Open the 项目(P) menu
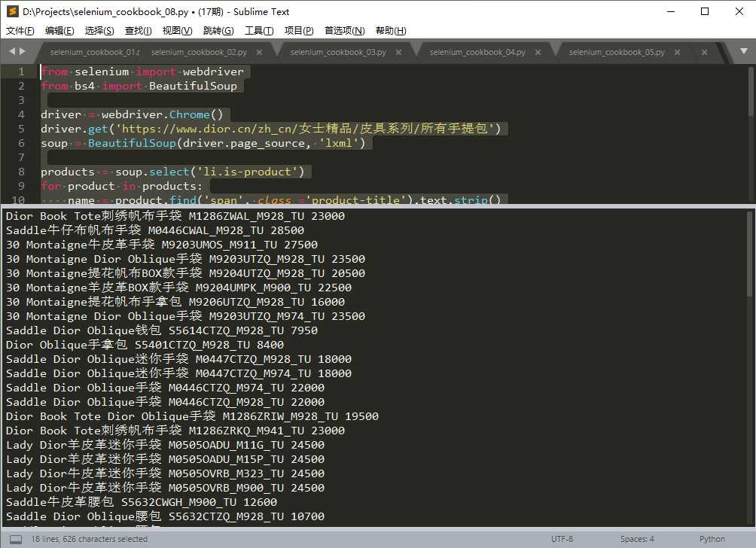This screenshot has width=756, height=548. [x=299, y=31]
